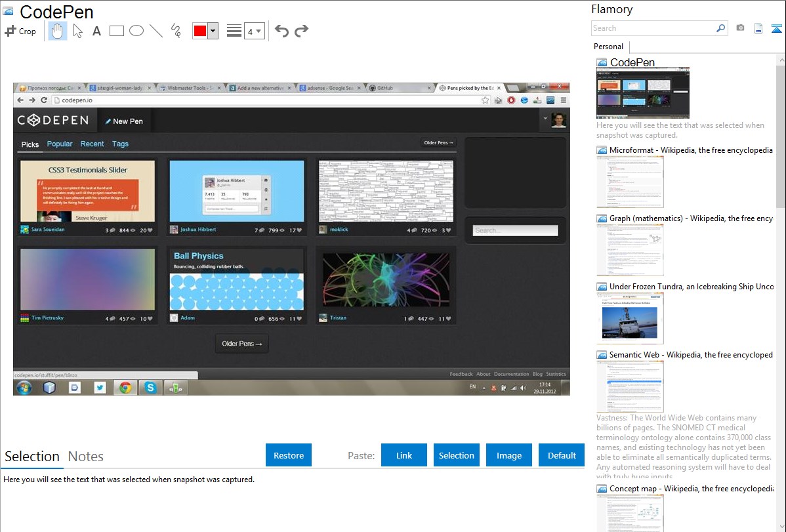This screenshot has height=532, width=786.
Task: Open the Concept map snapshot title
Action: (x=691, y=488)
